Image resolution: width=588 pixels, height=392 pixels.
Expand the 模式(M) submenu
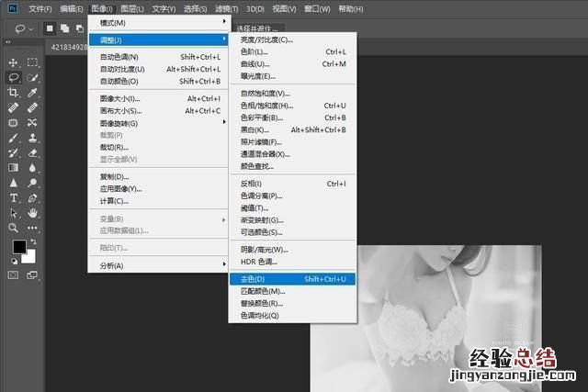[159, 23]
